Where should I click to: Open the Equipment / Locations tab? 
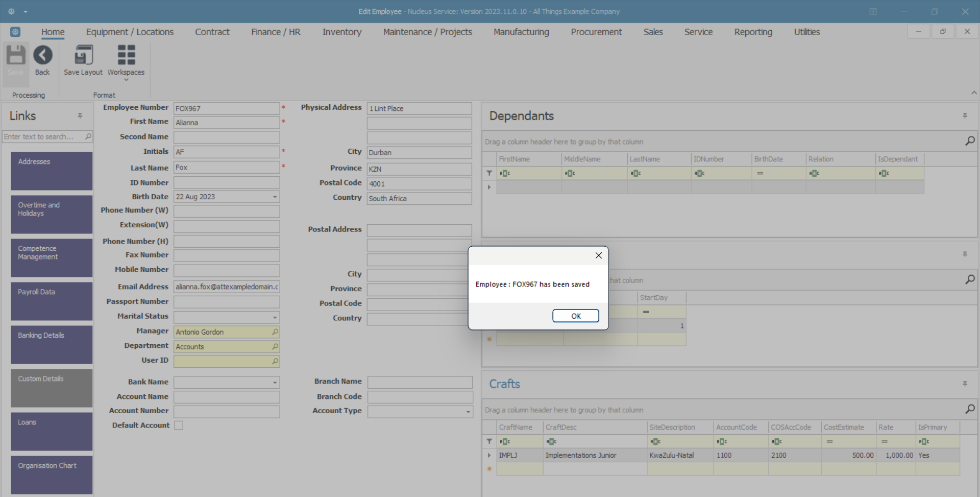point(130,32)
